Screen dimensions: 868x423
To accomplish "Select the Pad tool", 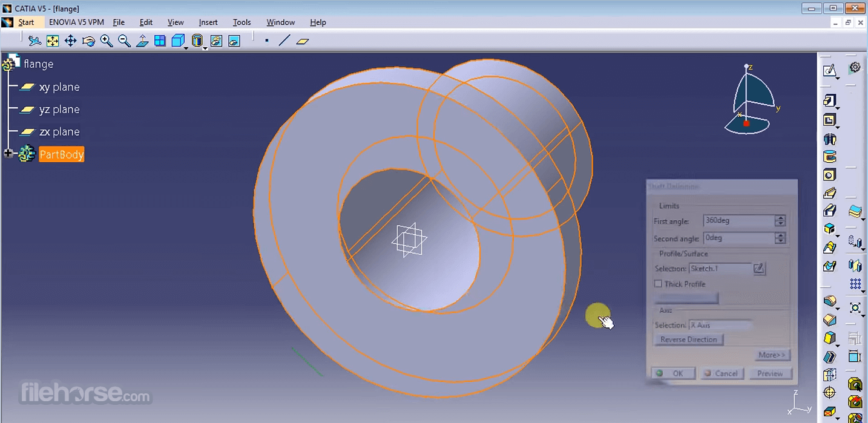I will pos(829,100).
